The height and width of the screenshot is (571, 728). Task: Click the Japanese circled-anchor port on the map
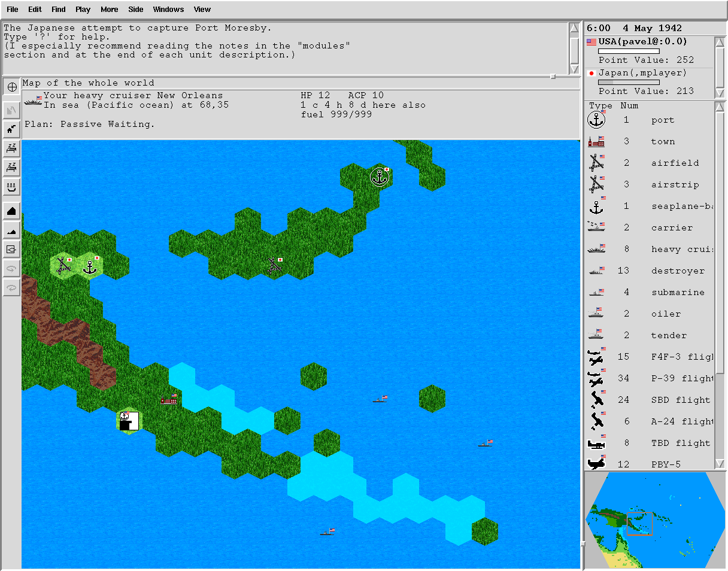[380, 177]
